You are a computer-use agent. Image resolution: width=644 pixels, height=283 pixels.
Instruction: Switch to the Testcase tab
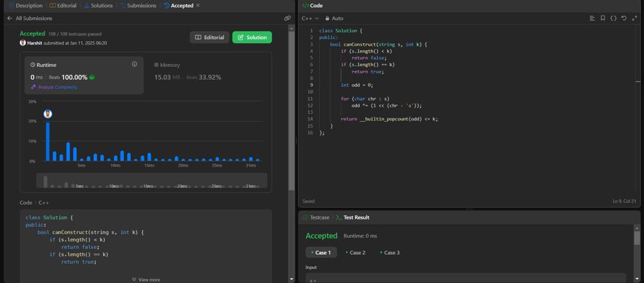coord(316,217)
